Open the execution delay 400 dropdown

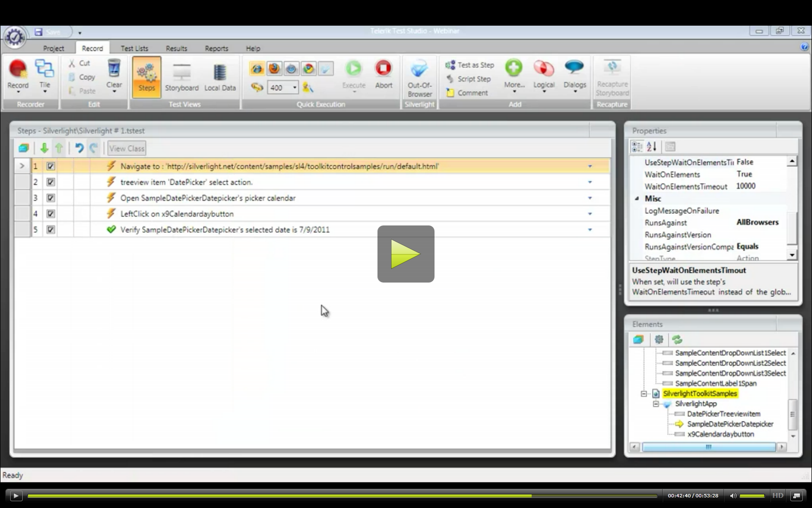pyautogui.click(x=294, y=88)
